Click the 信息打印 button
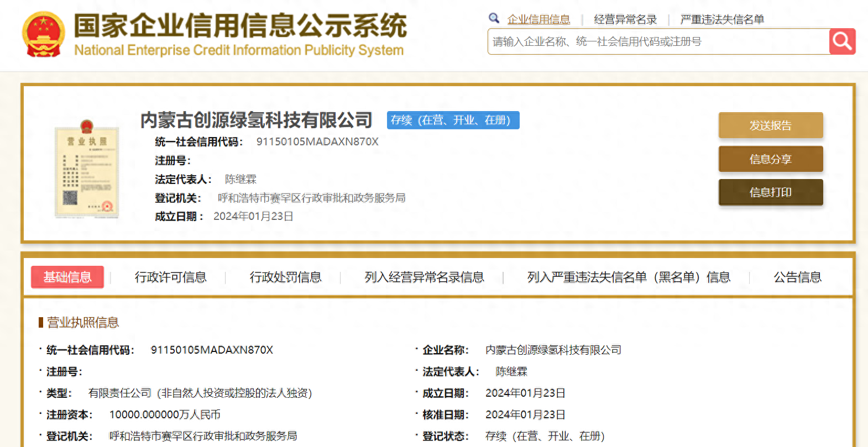This screenshot has height=447, width=868. [x=771, y=192]
